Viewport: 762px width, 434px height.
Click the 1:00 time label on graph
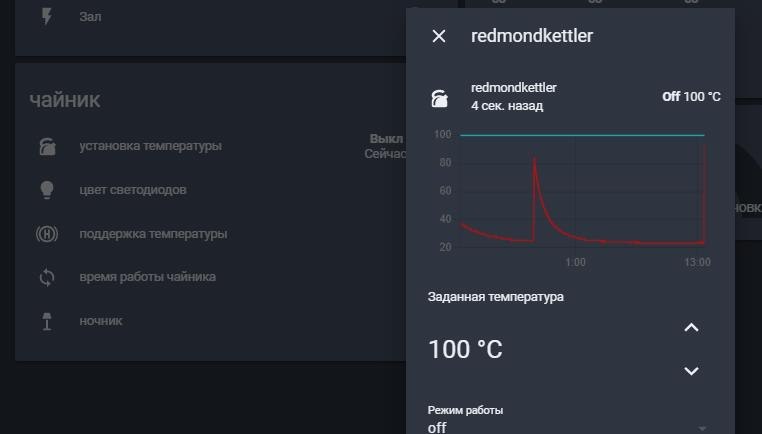[575, 262]
